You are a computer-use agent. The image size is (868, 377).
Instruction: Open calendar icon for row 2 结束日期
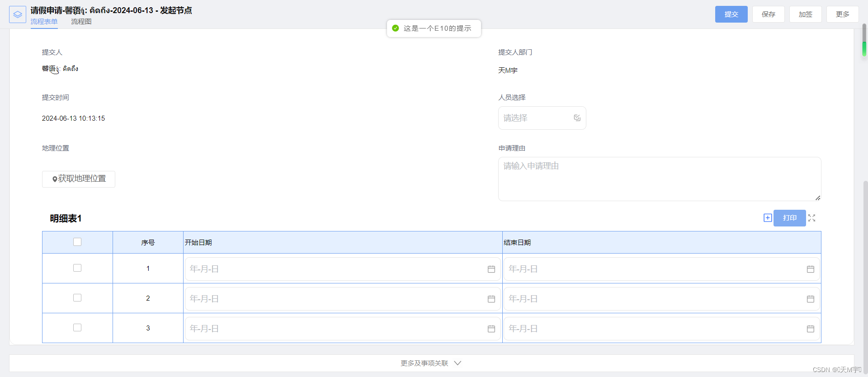pyautogui.click(x=811, y=299)
